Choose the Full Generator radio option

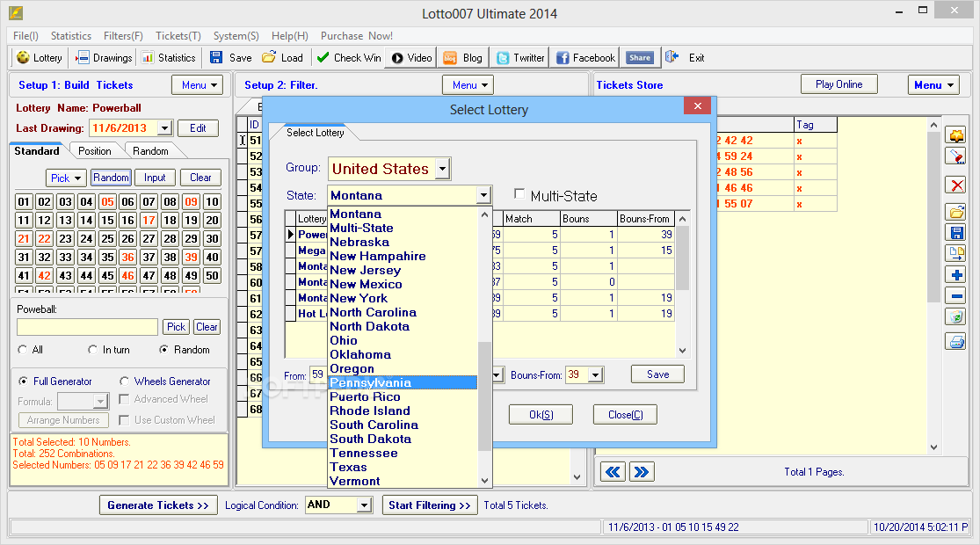click(23, 381)
